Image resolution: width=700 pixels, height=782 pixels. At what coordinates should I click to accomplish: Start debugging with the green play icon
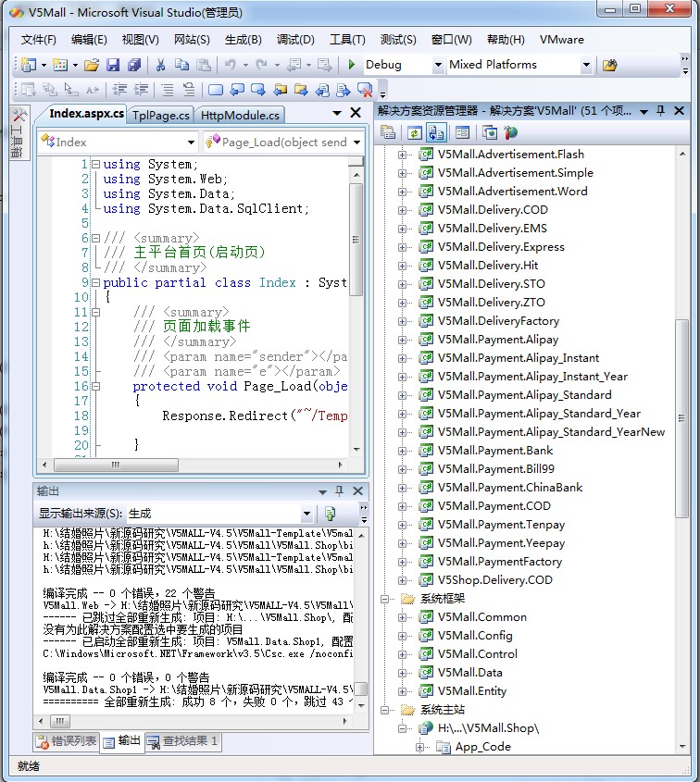[352, 65]
